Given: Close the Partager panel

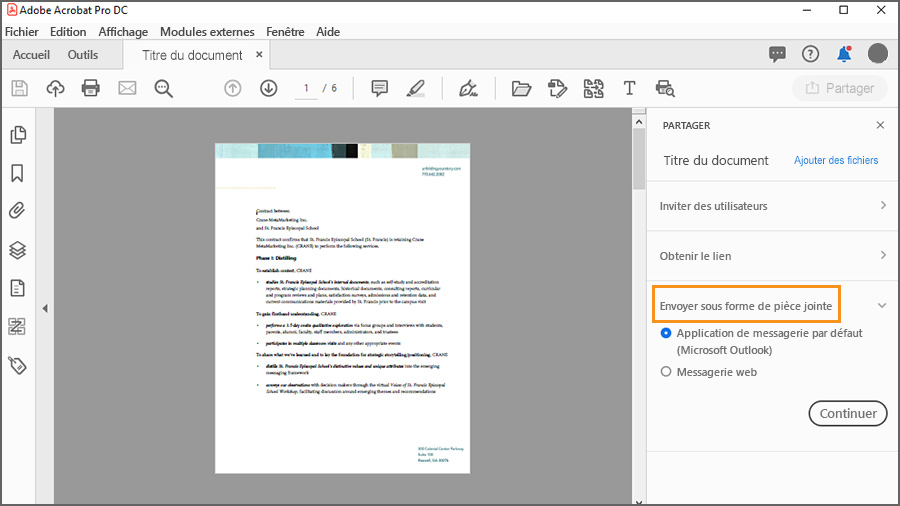Looking at the screenshot, I should click(880, 125).
